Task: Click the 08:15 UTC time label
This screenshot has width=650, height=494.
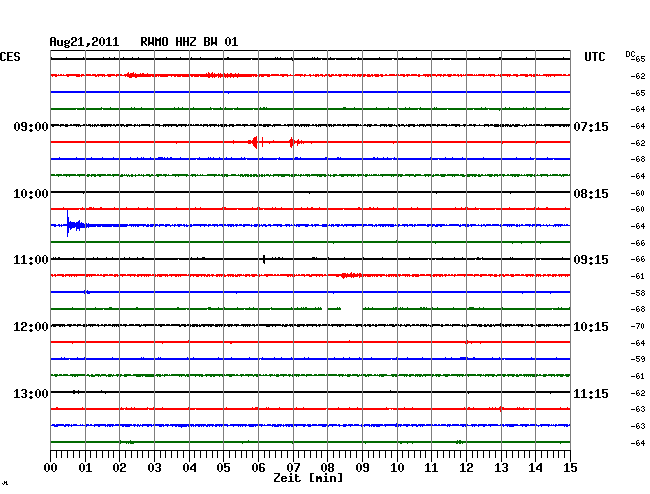Action: coord(591,194)
